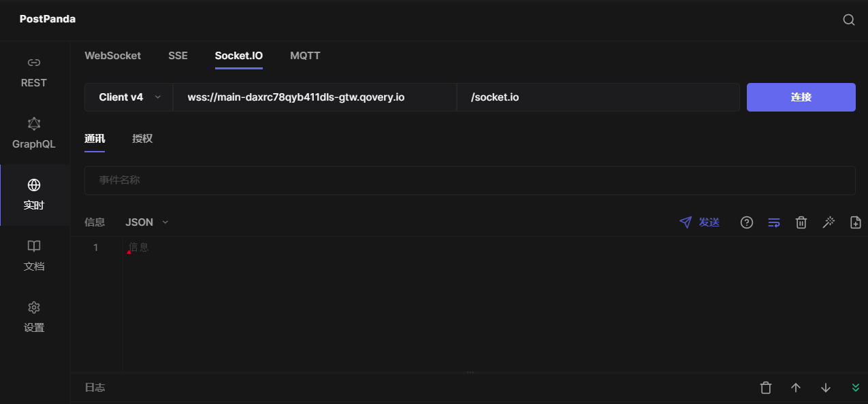Screen dimensions: 868x404
Task: Open the JSON format dropdown
Action: [x=146, y=222]
